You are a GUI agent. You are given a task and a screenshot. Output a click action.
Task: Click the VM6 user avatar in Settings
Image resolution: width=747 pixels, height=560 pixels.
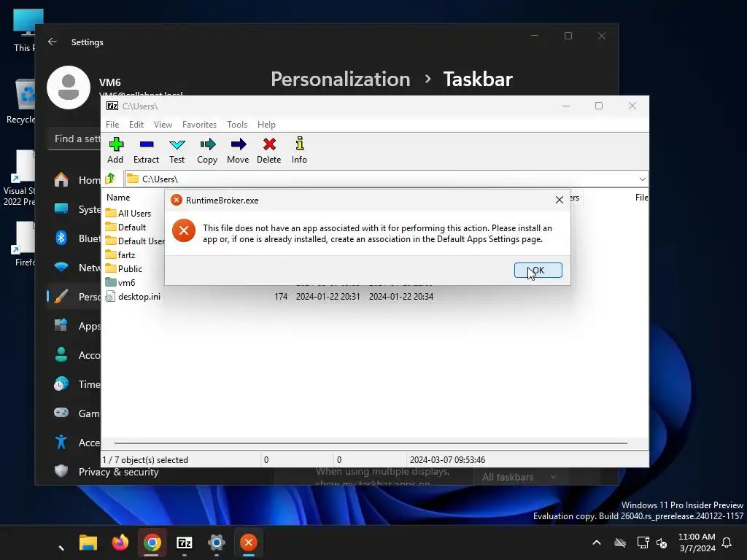click(69, 87)
